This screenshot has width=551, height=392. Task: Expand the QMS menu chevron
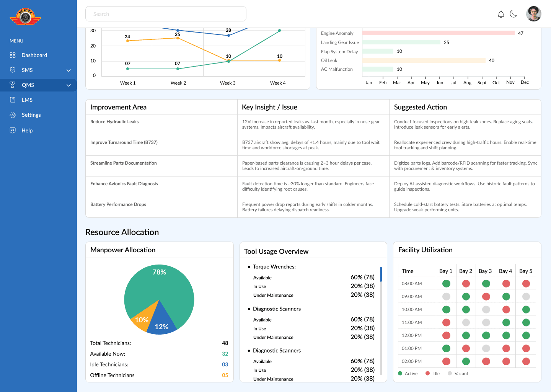click(x=69, y=85)
